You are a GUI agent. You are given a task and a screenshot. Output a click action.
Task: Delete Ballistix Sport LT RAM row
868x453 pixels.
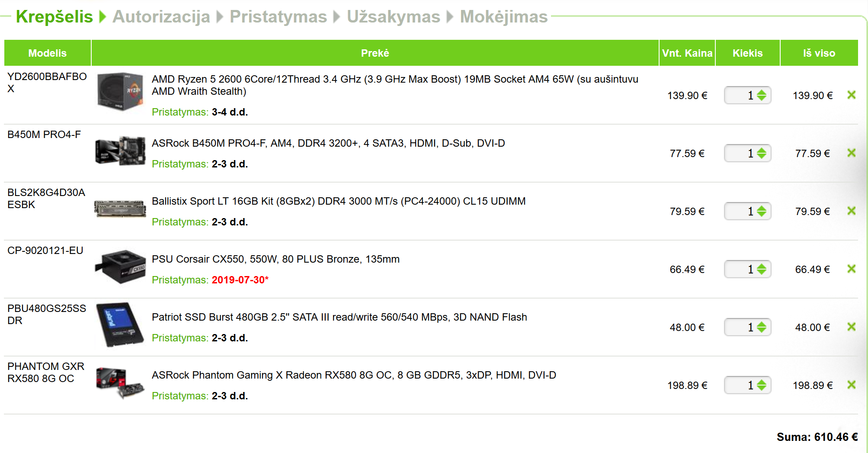[x=851, y=211]
